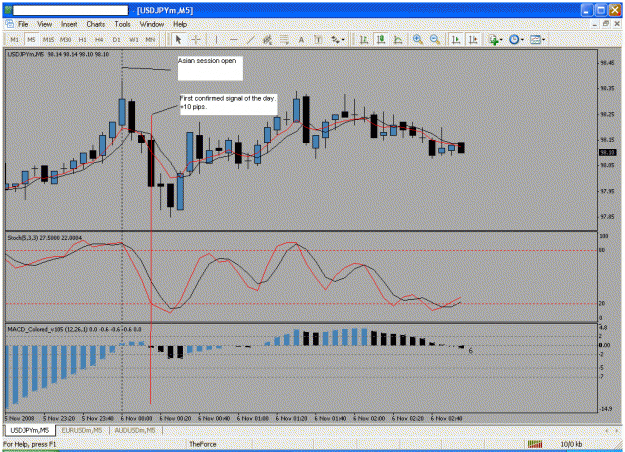
Task: Click the MACD_Colored indicator label
Action: pyautogui.click(x=75, y=329)
